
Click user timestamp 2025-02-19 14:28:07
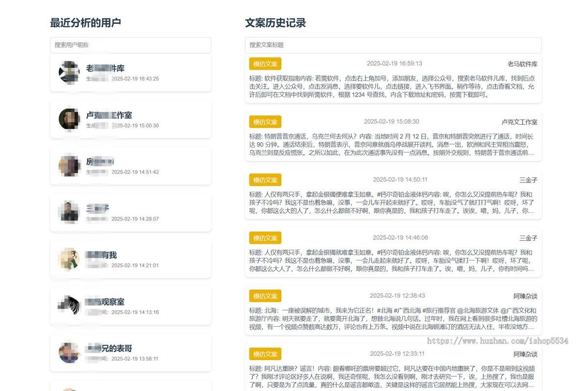tap(135, 219)
